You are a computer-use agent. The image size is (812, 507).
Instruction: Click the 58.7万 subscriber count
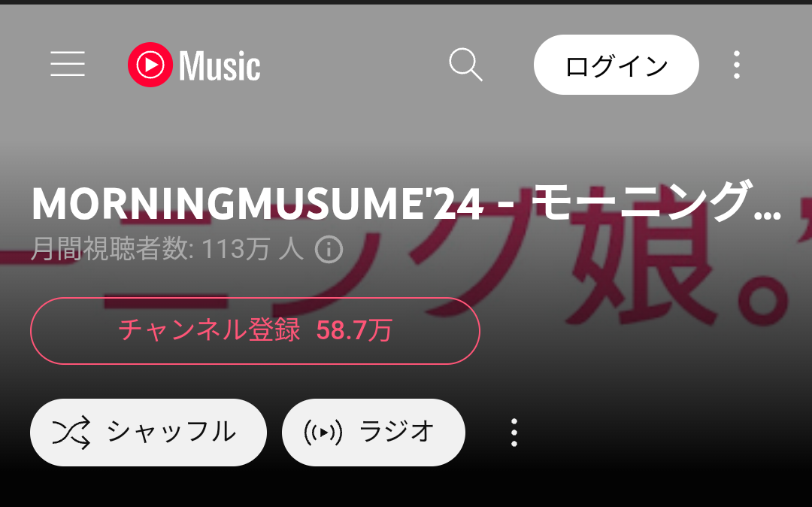click(355, 330)
